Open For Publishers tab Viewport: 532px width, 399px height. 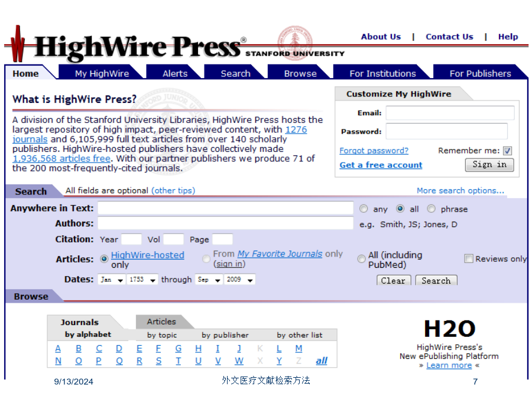pyautogui.click(x=480, y=74)
